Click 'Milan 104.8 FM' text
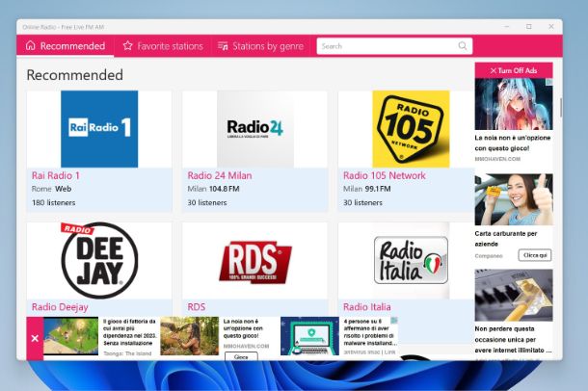This screenshot has height=391, width=588. click(213, 189)
